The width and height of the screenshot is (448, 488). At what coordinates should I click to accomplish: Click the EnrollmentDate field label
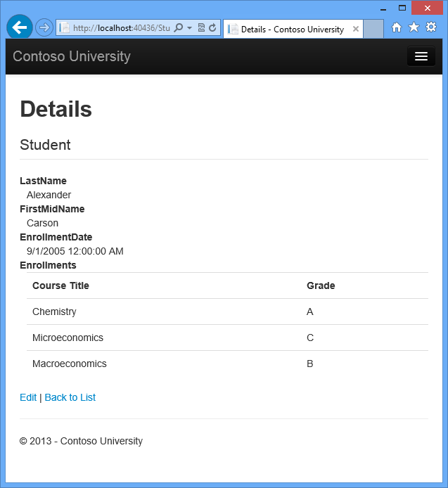56,237
